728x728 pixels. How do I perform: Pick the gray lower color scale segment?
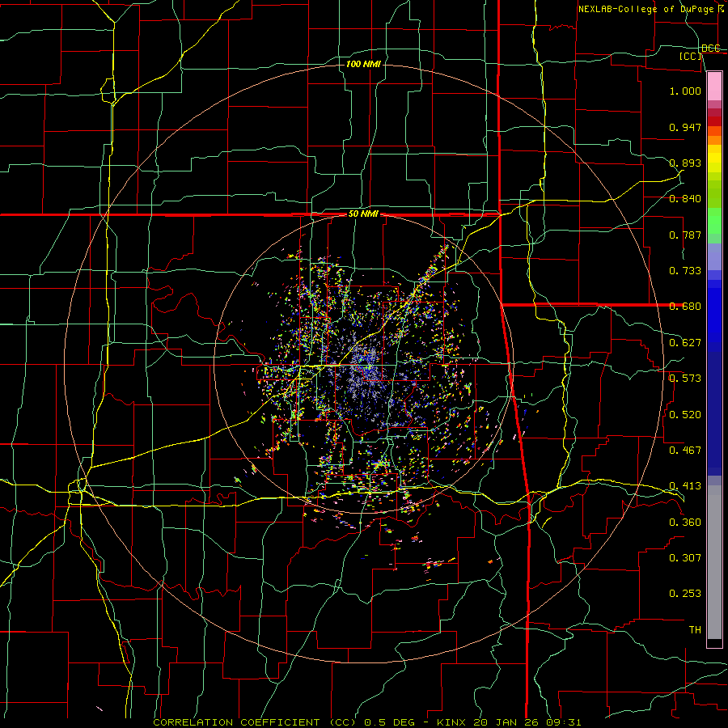(714, 562)
